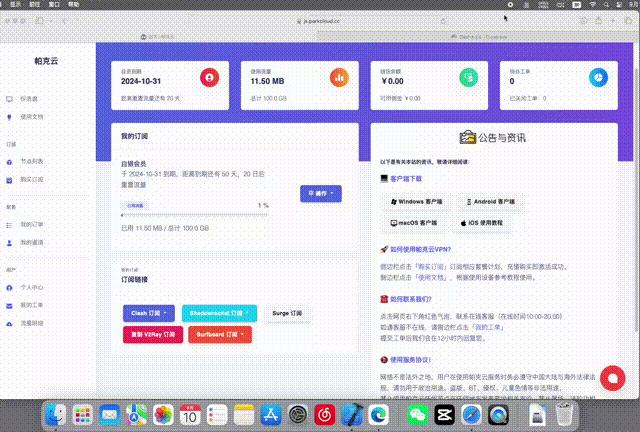Click the orange traffic usage chart icon
This screenshot has height=432, width=640.
(x=339, y=77)
